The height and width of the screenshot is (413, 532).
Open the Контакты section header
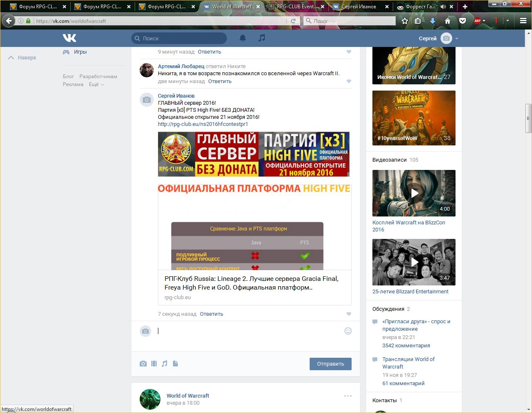384,401
